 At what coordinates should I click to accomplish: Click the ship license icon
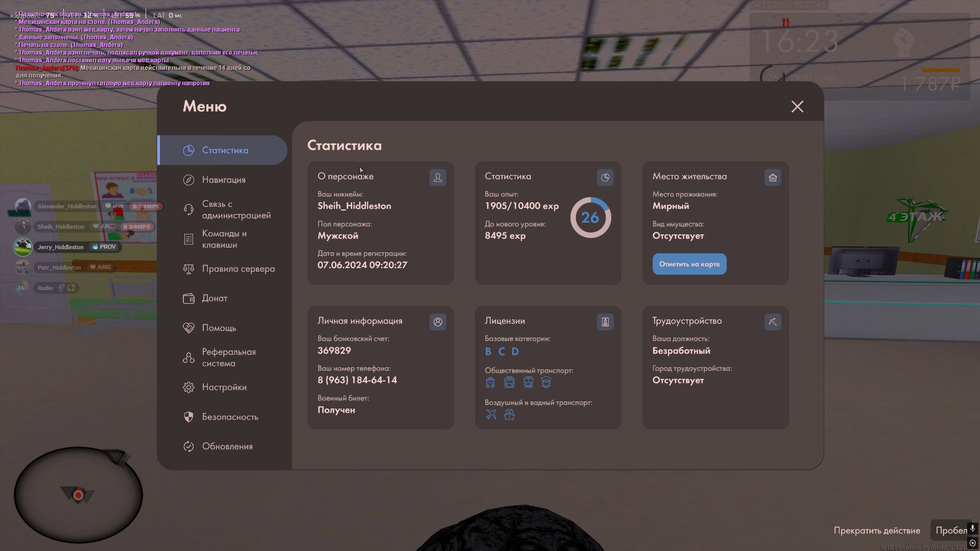pos(509,414)
